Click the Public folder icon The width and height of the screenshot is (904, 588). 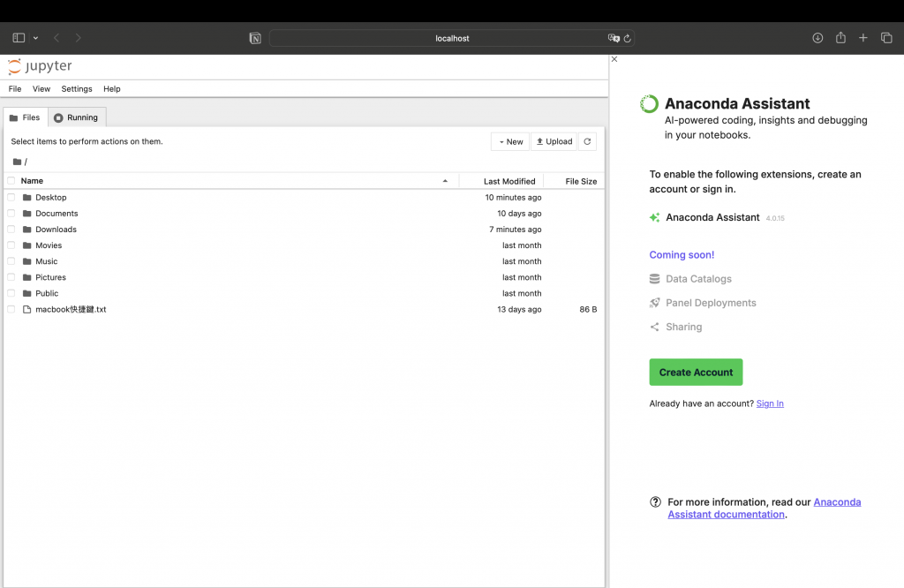pyautogui.click(x=26, y=293)
